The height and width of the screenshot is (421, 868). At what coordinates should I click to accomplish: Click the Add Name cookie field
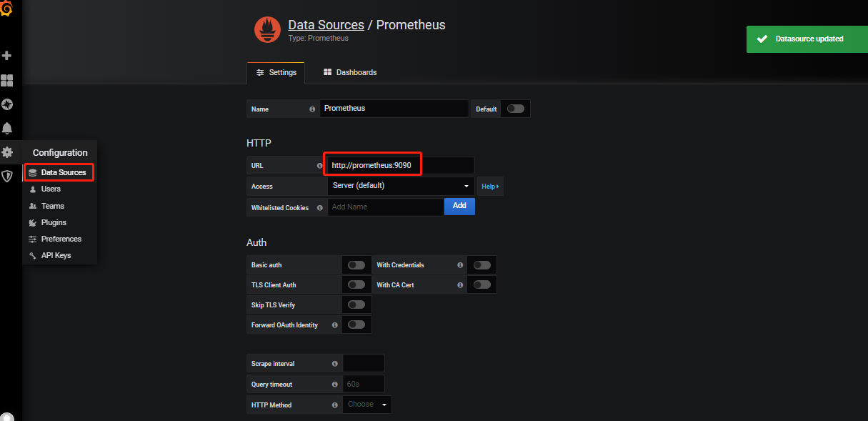click(x=386, y=207)
